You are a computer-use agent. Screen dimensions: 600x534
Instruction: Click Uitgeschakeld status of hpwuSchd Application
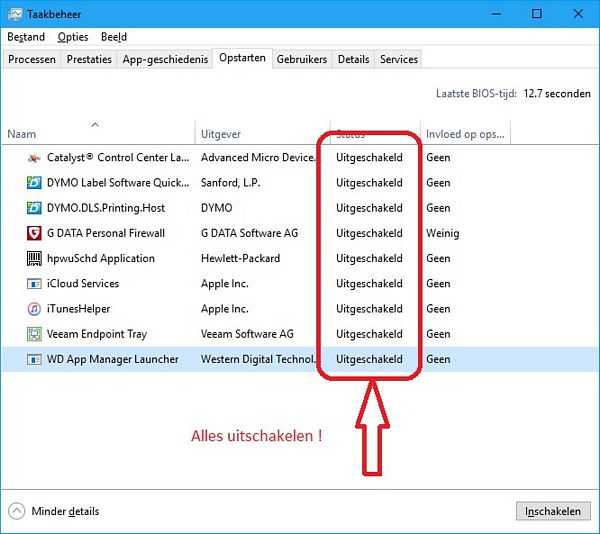(369, 259)
